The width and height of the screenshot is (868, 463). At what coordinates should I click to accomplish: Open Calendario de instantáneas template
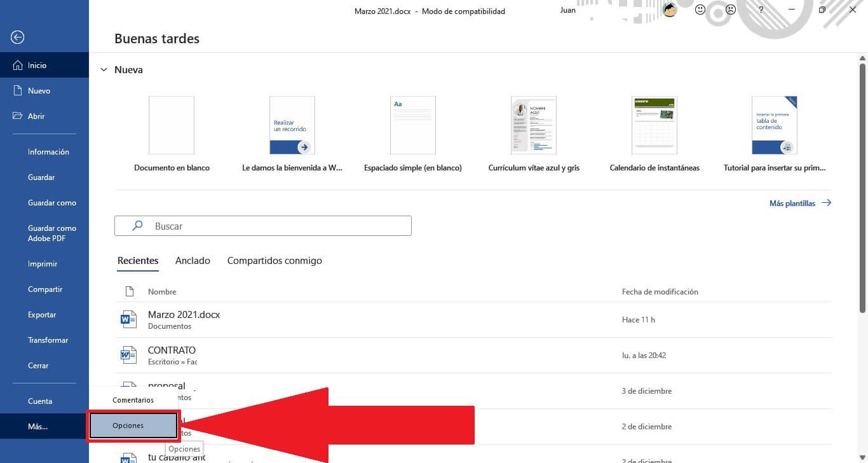(x=654, y=125)
